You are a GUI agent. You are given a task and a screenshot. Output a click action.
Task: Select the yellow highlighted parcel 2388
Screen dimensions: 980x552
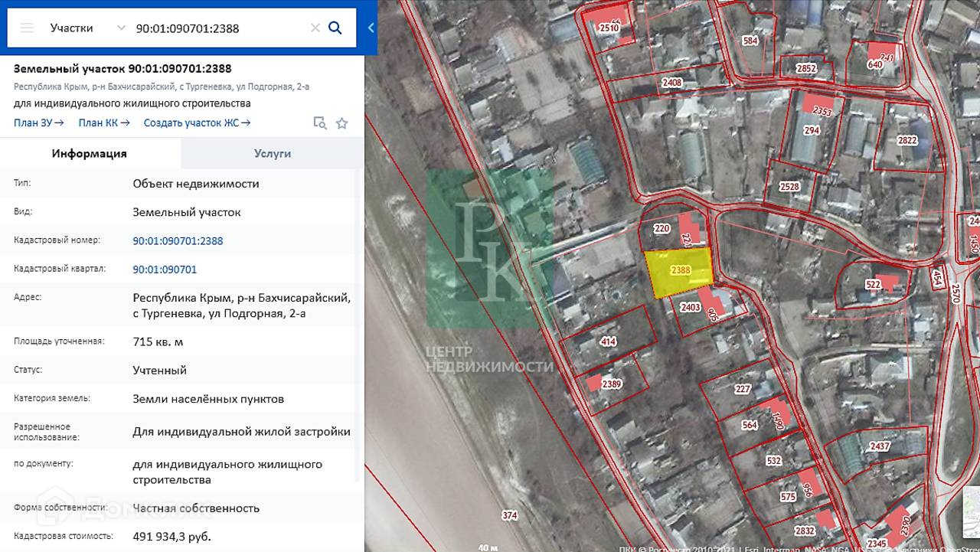[x=679, y=271]
